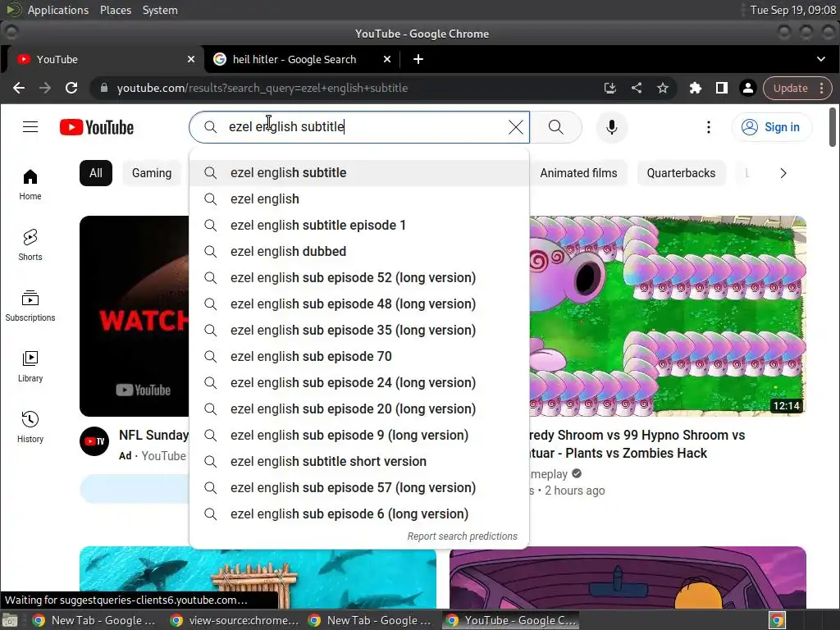Click the install app icon in the address bar
The image size is (840, 630).
[x=609, y=88]
